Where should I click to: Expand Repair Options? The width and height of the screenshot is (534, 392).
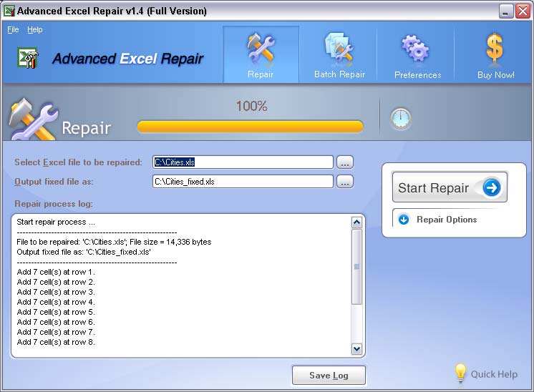tap(447, 220)
